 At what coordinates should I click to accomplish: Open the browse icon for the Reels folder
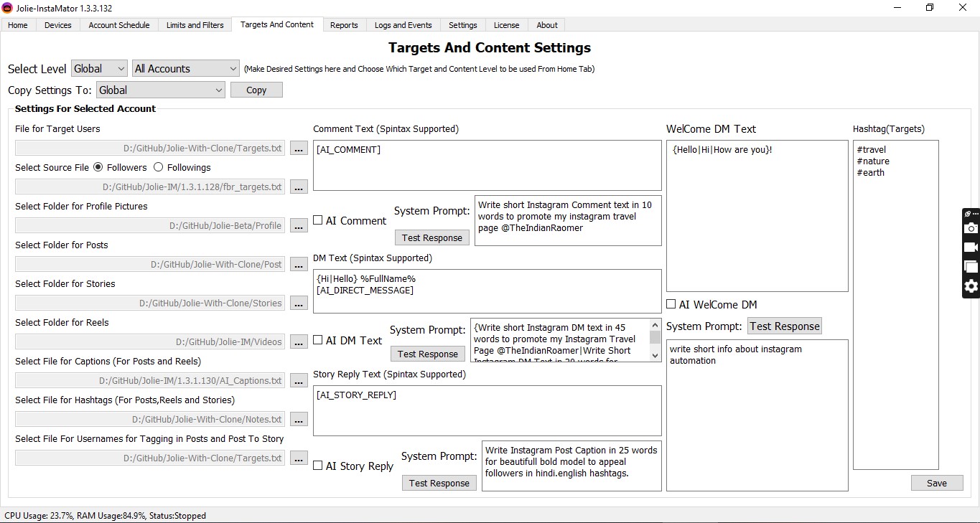298,341
